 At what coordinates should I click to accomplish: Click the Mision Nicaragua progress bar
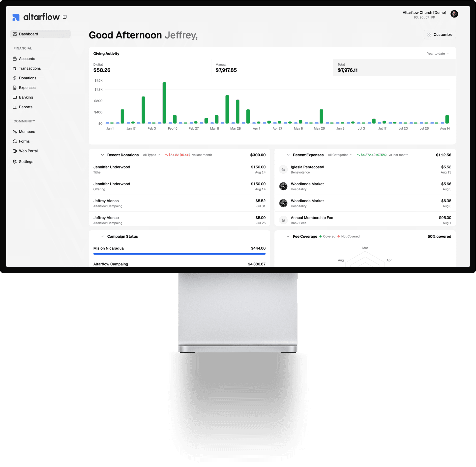[179, 254]
